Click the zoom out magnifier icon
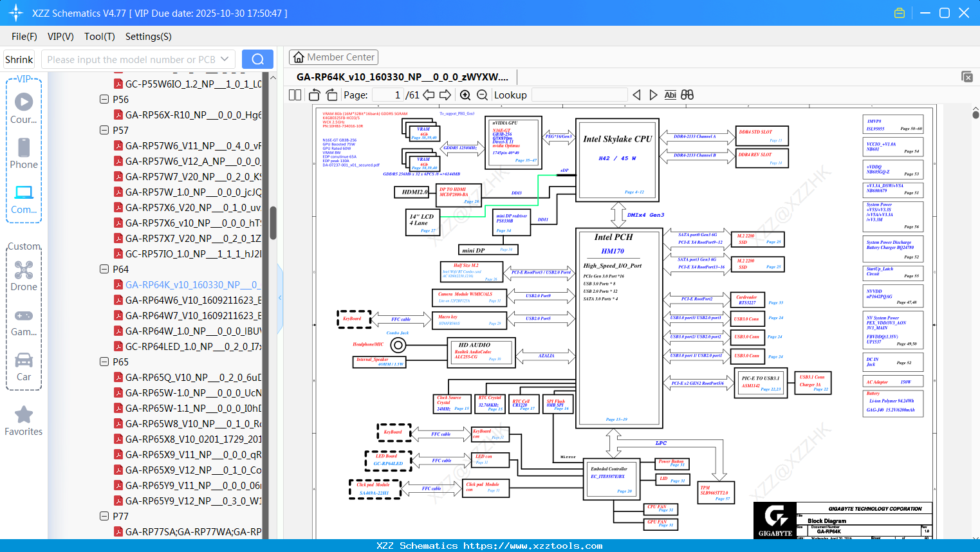This screenshot has width=980, height=552. click(482, 95)
